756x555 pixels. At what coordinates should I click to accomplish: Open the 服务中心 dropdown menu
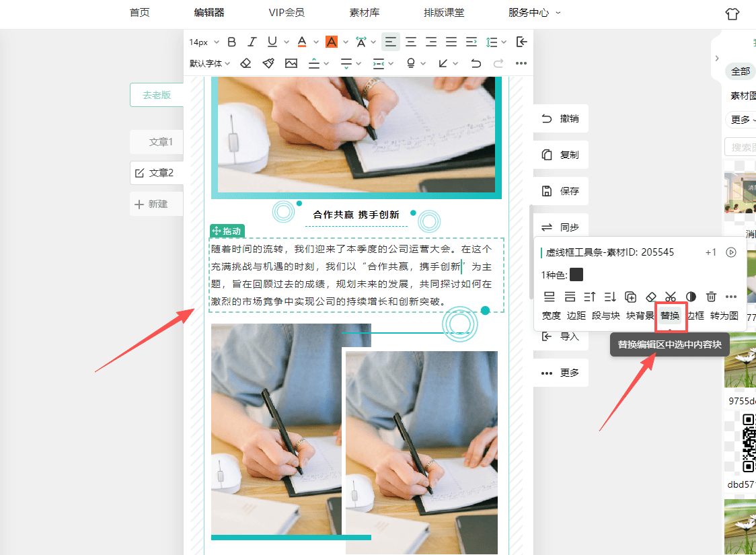point(534,12)
